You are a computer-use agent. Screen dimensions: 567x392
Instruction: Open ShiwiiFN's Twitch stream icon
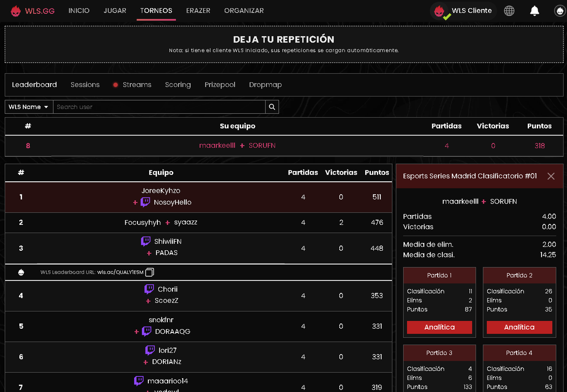point(146,241)
